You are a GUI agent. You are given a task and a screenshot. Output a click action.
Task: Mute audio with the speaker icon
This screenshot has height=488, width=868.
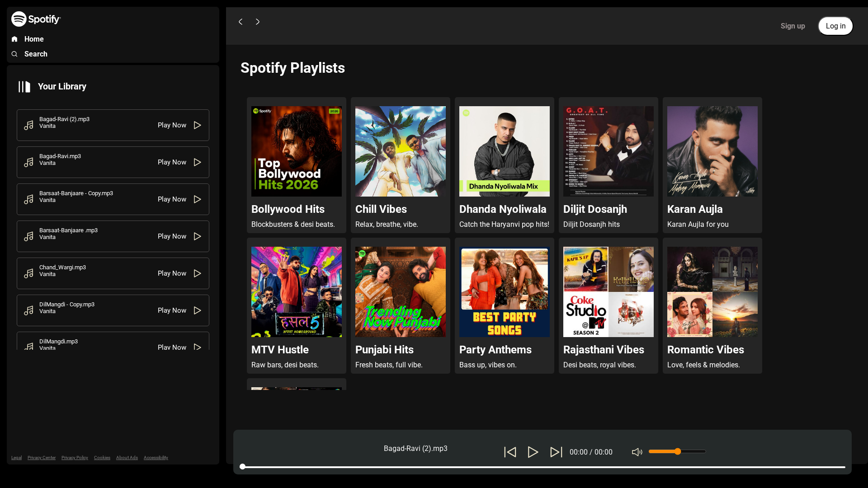637,452
